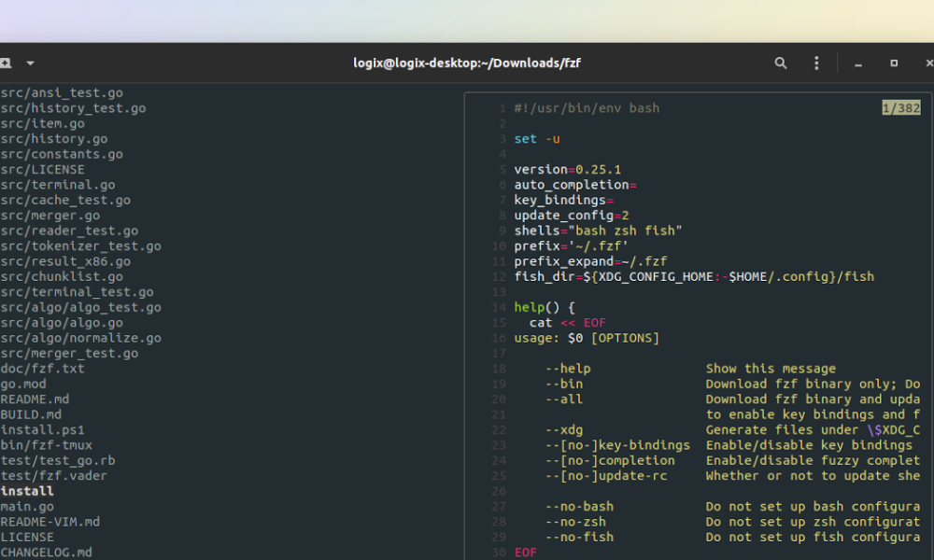Image resolution: width=934 pixels, height=560 pixels.
Task: Click the --xdg option text
Action: coord(564,430)
